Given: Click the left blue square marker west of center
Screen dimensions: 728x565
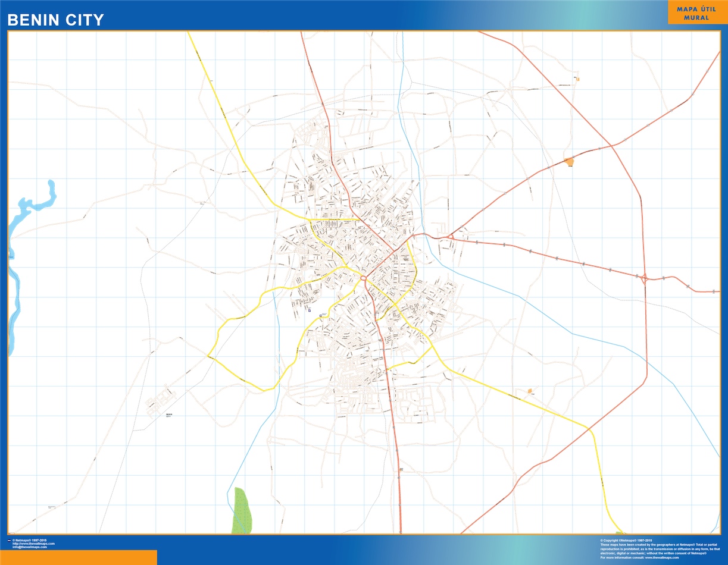Looking at the screenshot, I should (x=309, y=310).
